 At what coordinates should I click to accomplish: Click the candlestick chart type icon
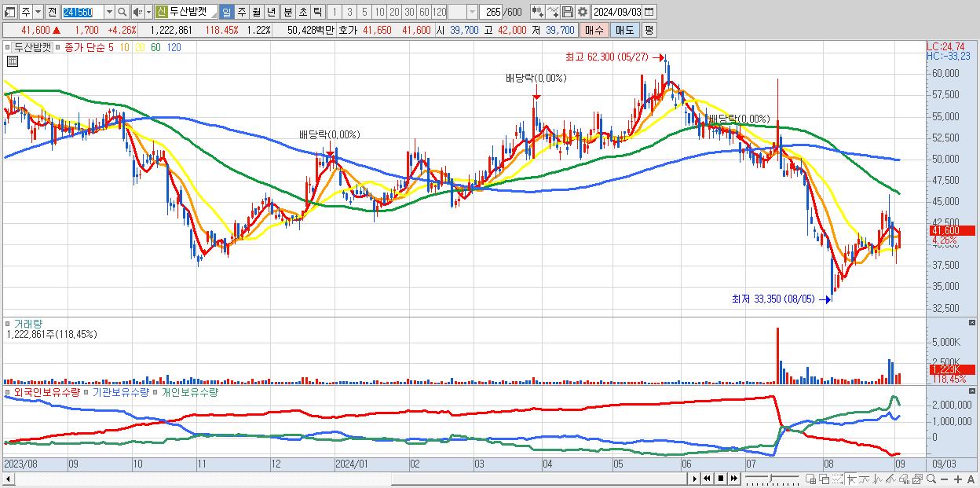click(x=537, y=13)
